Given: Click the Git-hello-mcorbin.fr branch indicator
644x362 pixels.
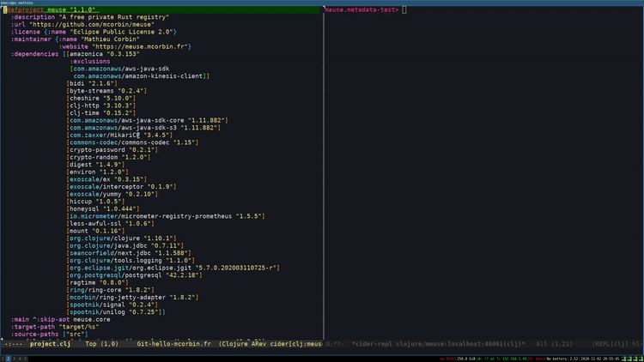Looking at the screenshot, I should pos(173,344).
